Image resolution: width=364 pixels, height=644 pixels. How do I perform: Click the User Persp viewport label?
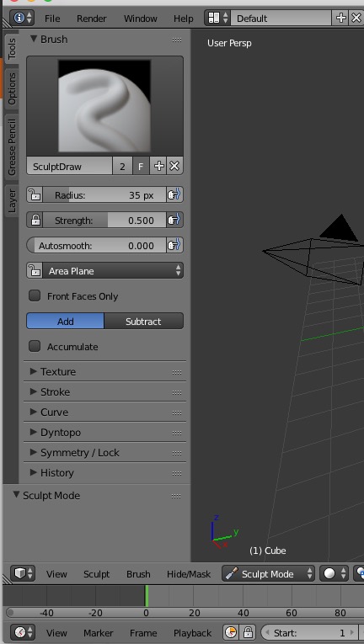[x=229, y=43]
